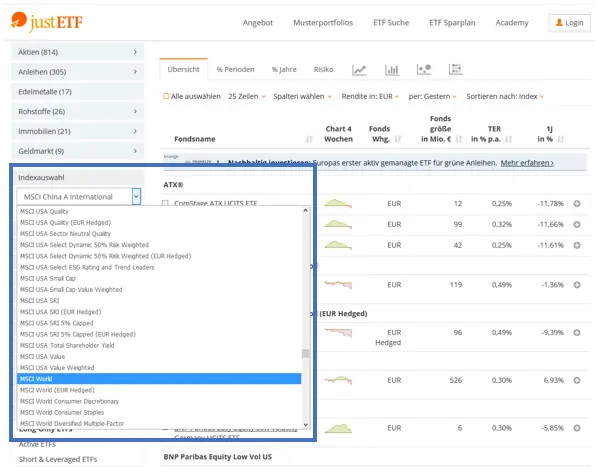Select MSCI USA Value Weighted option
This screenshot has height=473, width=599.
click(x=159, y=368)
